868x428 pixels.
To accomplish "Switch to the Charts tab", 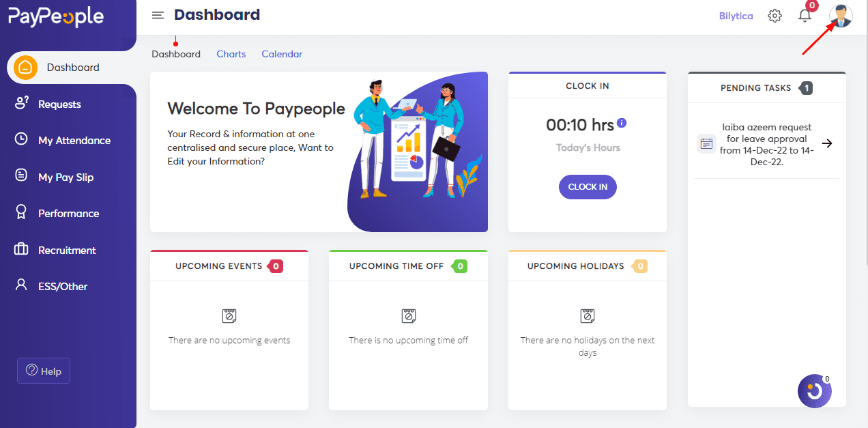I will [231, 54].
